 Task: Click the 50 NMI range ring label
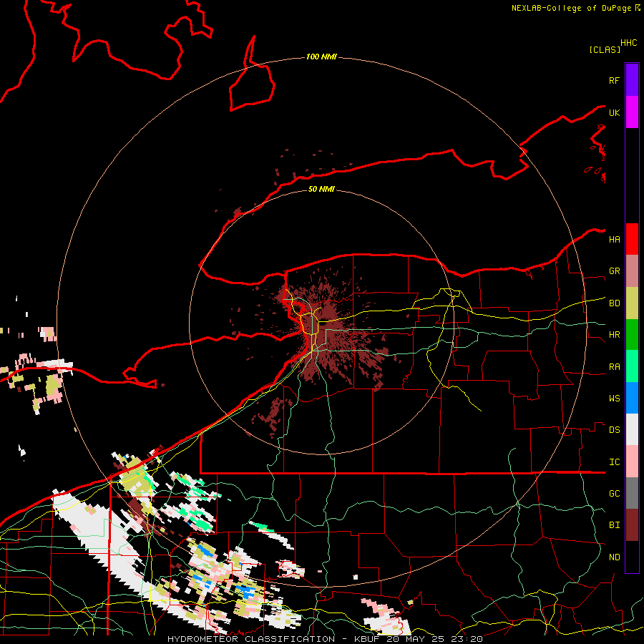[321, 189]
